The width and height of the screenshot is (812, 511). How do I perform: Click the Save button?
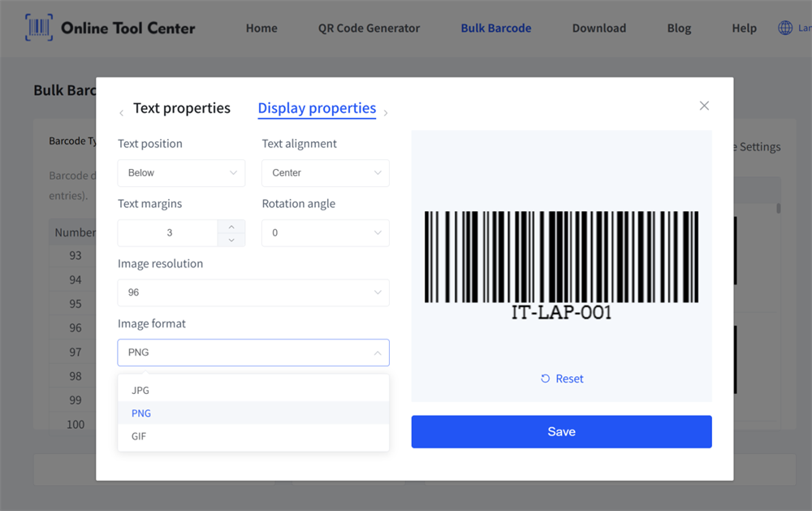click(x=561, y=431)
